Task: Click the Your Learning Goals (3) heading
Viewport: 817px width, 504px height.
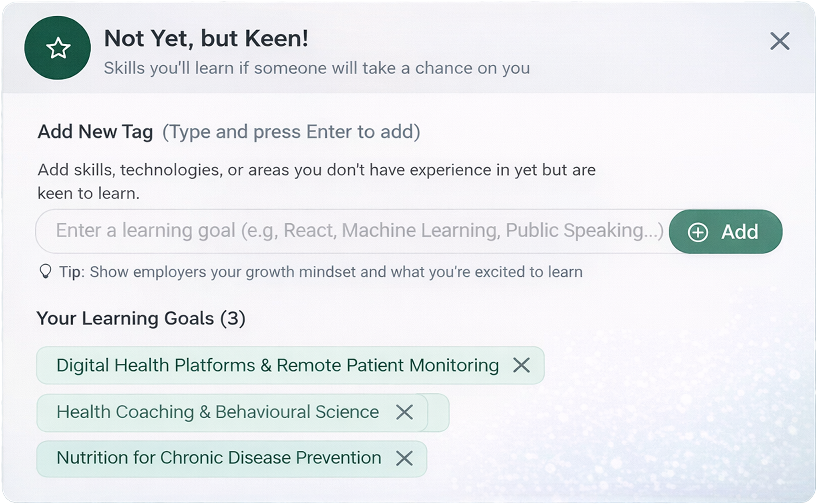Action: click(142, 318)
